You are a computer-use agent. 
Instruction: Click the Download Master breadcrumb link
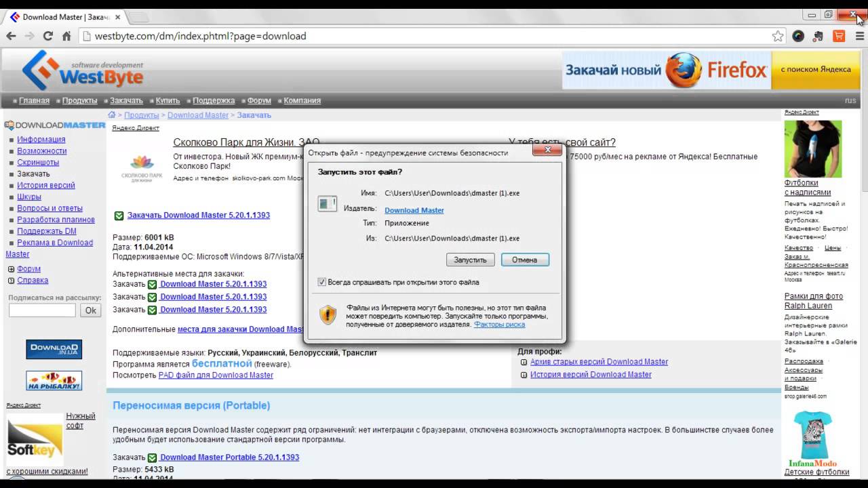(198, 115)
